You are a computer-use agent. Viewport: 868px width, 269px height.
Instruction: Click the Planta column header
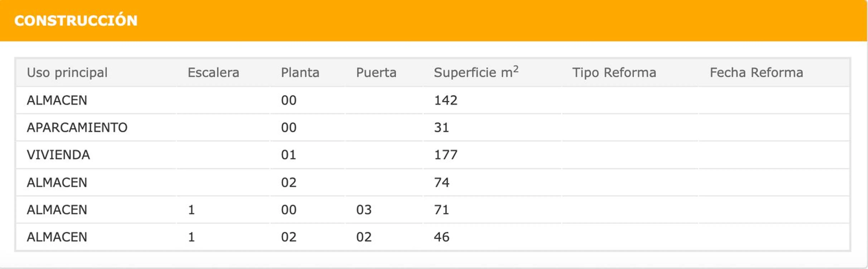point(300,73)
